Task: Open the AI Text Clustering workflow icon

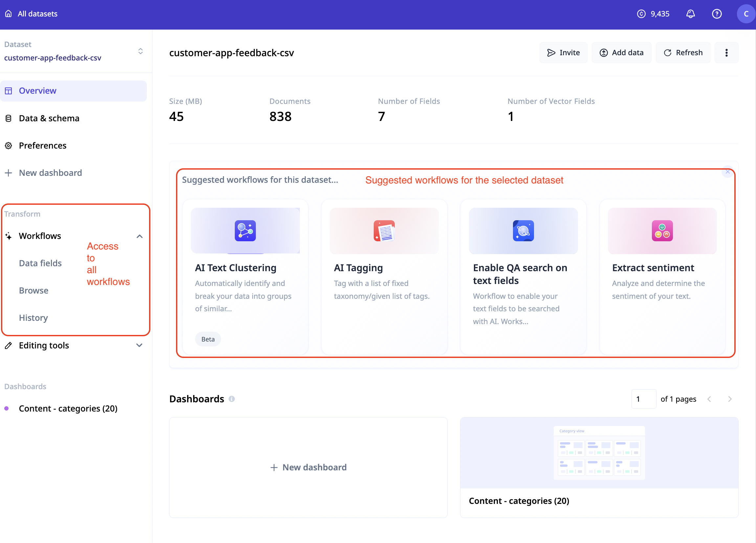Action: pos(245,230)
